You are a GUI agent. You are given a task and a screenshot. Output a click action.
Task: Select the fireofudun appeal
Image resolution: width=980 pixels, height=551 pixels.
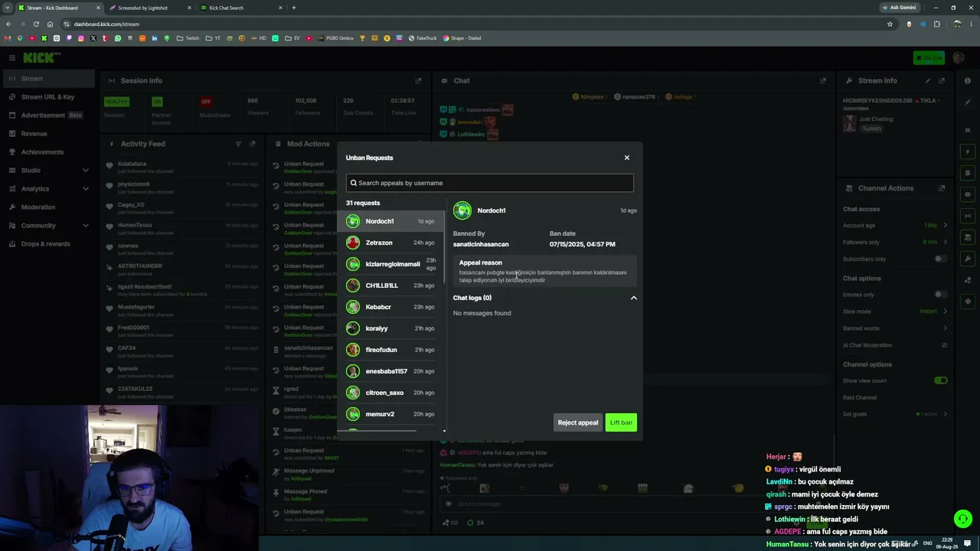tap(390, 350)
